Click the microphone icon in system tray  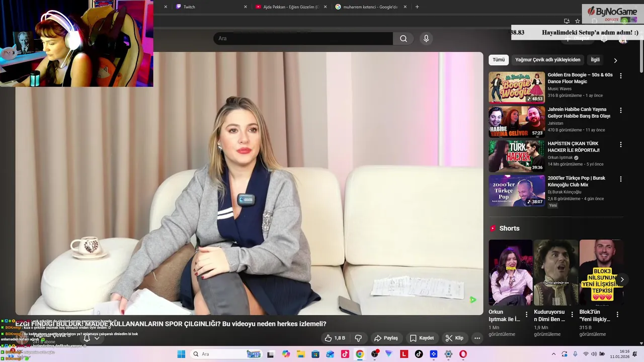575,354
